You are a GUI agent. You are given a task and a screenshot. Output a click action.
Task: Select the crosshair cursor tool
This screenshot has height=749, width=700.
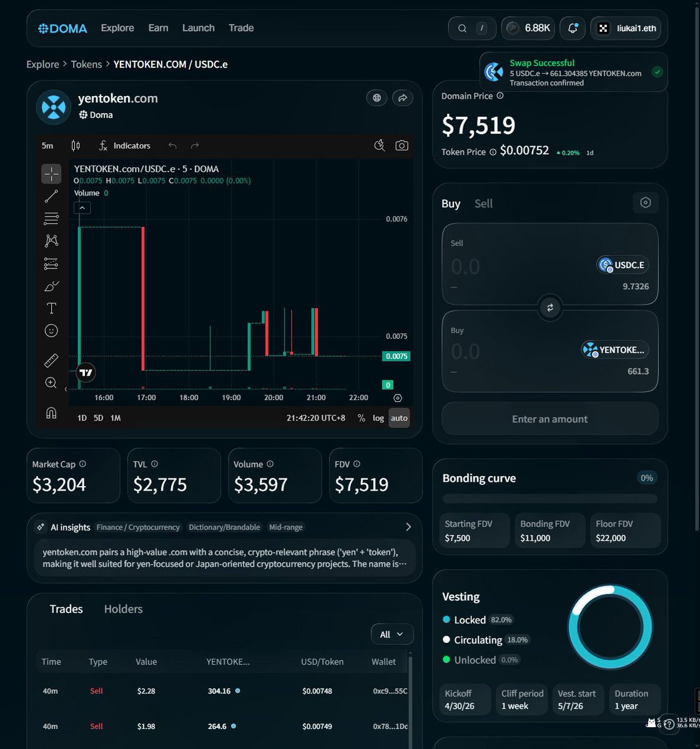coord(51,174)
